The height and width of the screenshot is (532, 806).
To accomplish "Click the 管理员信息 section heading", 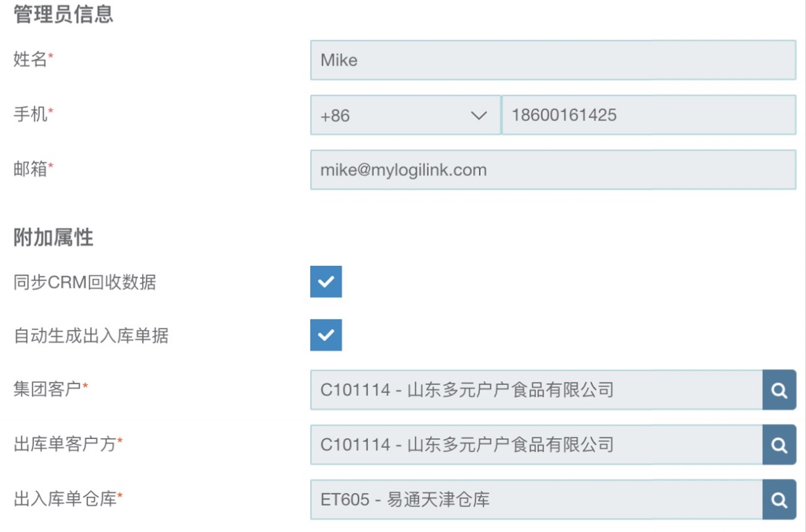I will [x=63, y=14].
